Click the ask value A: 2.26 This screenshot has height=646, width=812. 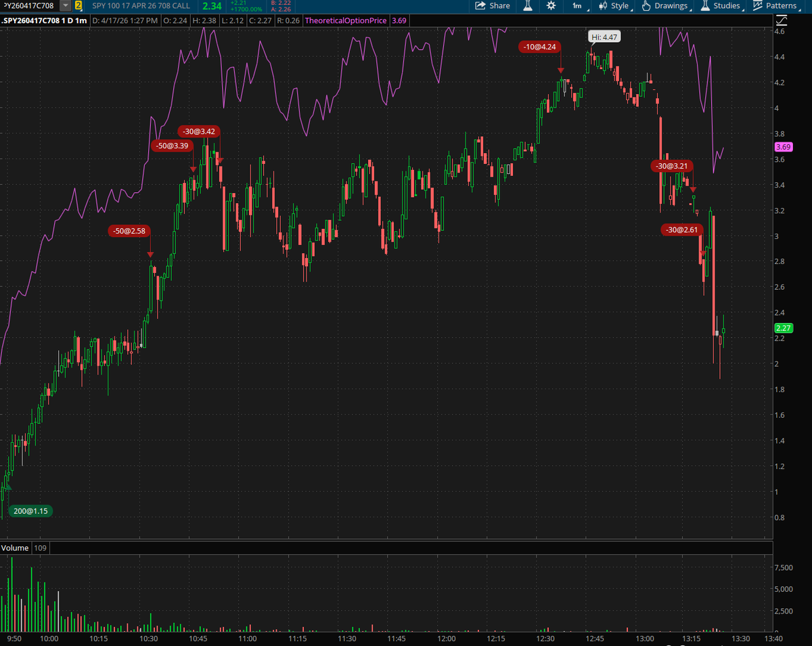pyautogui.click(x=281, y=9)
